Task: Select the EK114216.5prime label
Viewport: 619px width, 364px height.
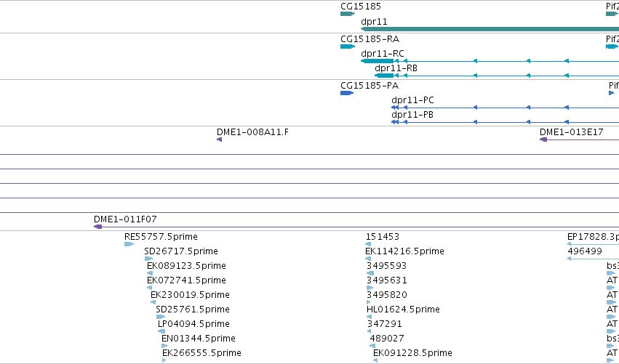Action: [404, 251]
